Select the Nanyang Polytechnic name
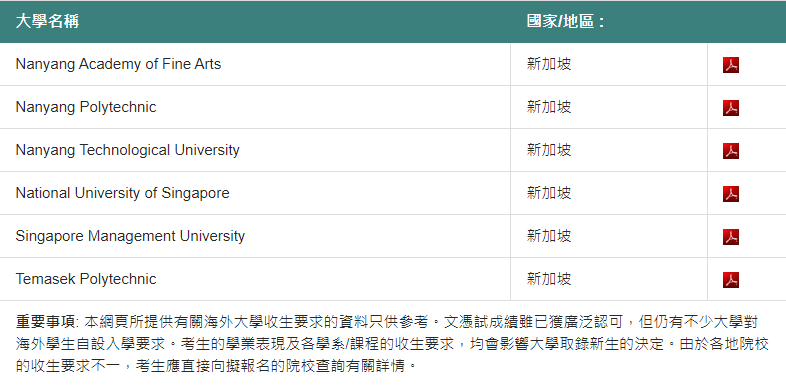 click(86, 107)
